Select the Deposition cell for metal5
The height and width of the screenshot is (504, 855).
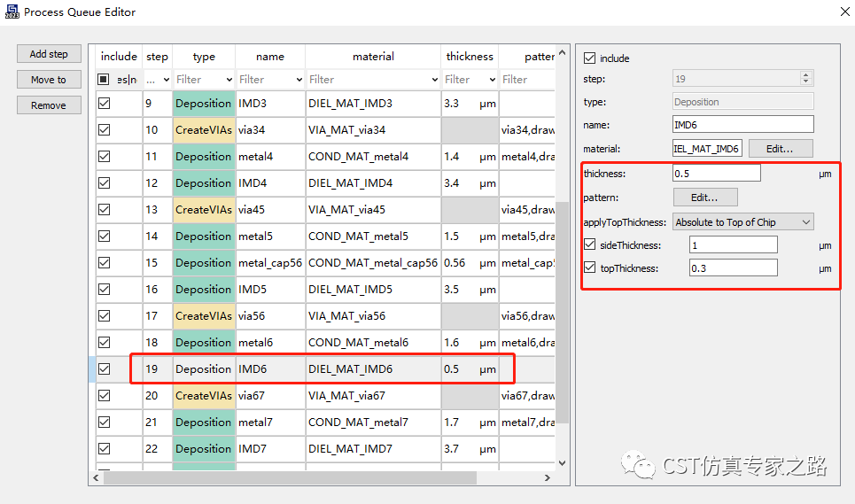coord(204,236)
